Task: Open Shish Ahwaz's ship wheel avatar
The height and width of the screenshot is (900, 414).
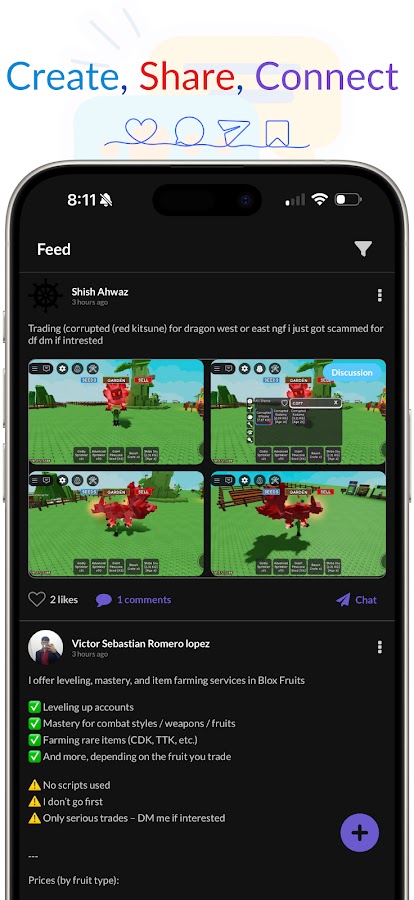Action: (x=45, y=296)
